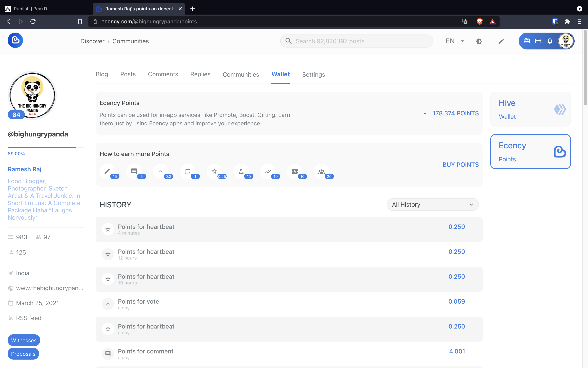Image resolution: width=588 pixels, height=368 pixels.
Task: Click the 983 post count
Action: (17, 237)
